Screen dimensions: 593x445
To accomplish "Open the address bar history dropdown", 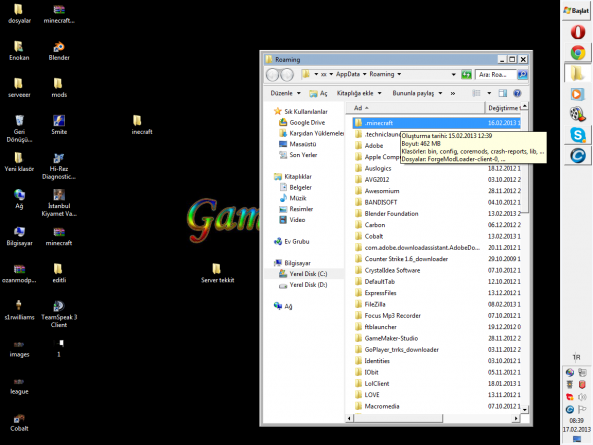I will coord(453,74).
